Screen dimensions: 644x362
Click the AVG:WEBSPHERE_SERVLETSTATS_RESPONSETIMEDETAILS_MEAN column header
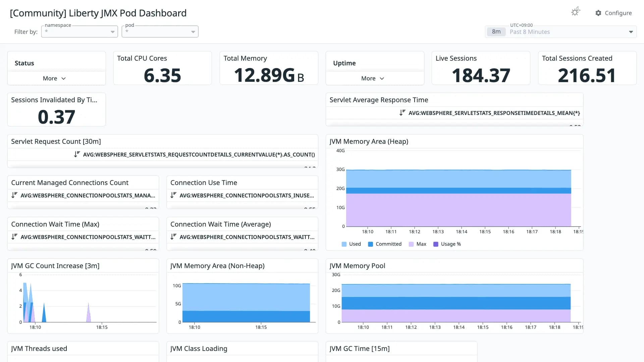(494, 113)
